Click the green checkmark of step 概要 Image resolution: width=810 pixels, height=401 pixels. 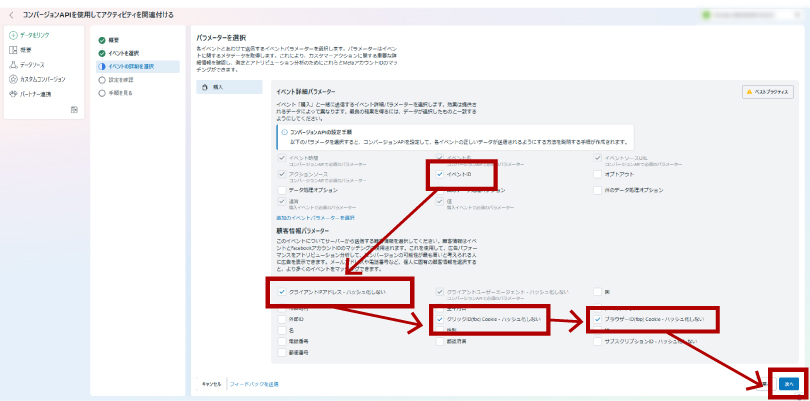[x=102, y=40]
